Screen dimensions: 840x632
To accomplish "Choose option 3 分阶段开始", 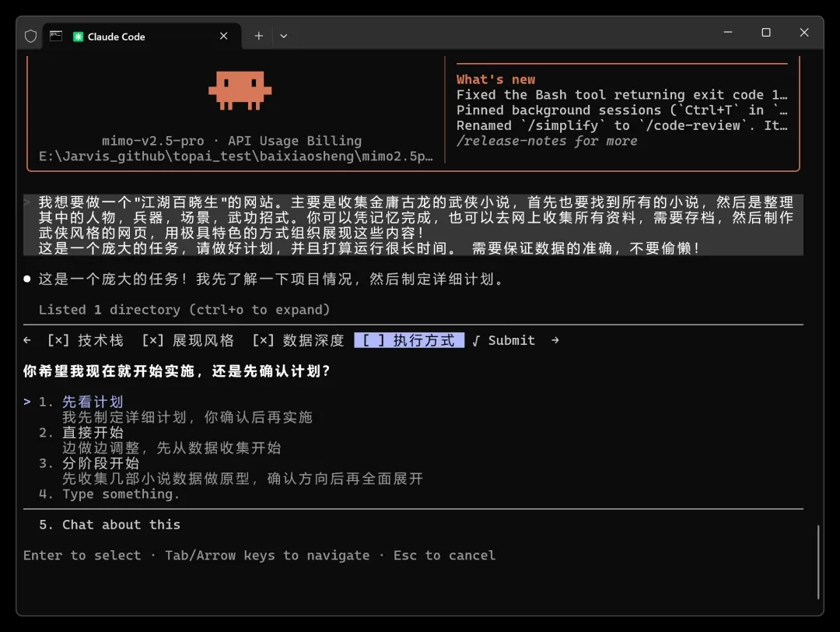I will (100, 463).
